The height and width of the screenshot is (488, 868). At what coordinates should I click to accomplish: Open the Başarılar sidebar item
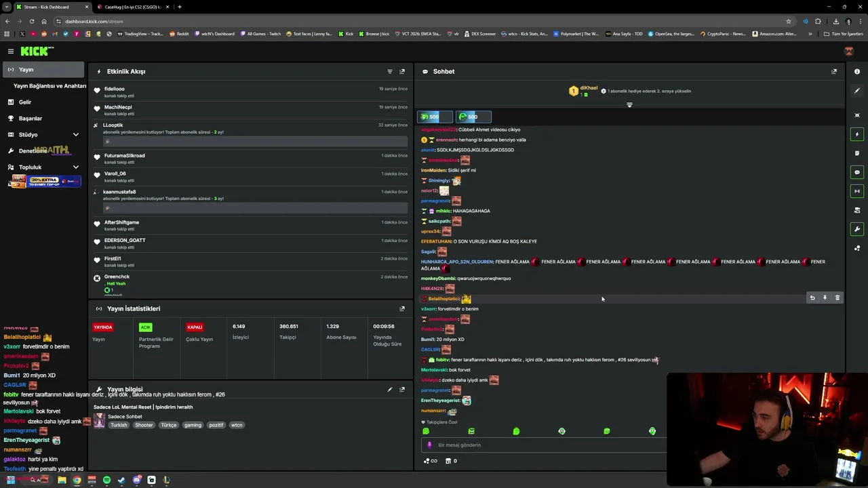pyautogui.click(x=43, y=119)
